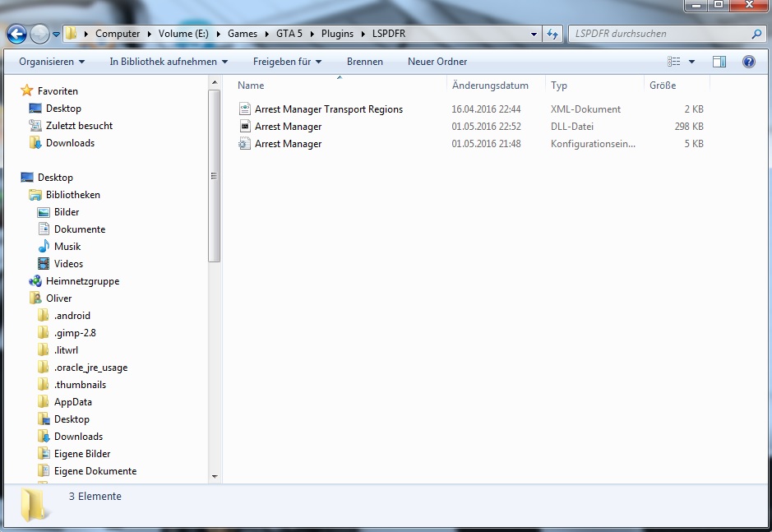This screenshot has width=772, height=532.
Task: Select Arrest Manager Transport Regions XML file
Action: (x=328, y=109)
